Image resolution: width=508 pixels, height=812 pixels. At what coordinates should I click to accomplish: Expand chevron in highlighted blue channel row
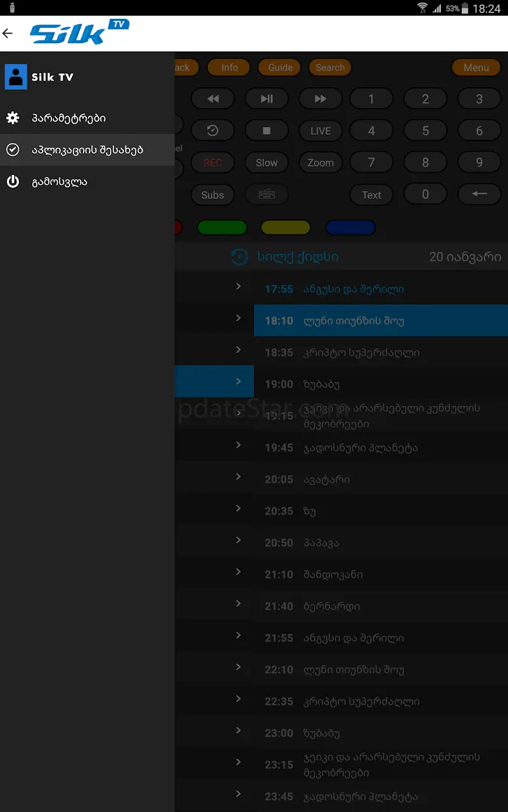coord(238,381)
